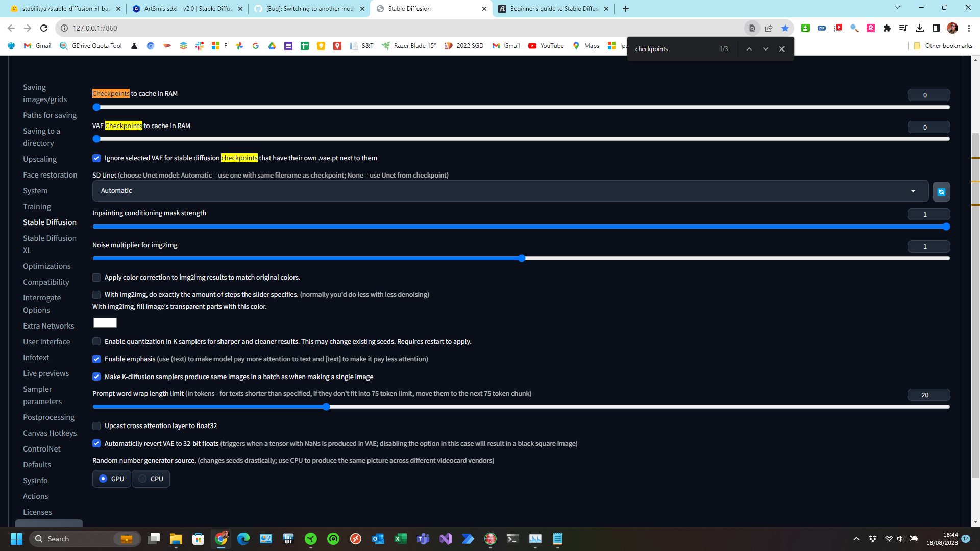This screenshot has height=551, width=980.
Task: Open the ControlNet settings page
Action: 41,448
